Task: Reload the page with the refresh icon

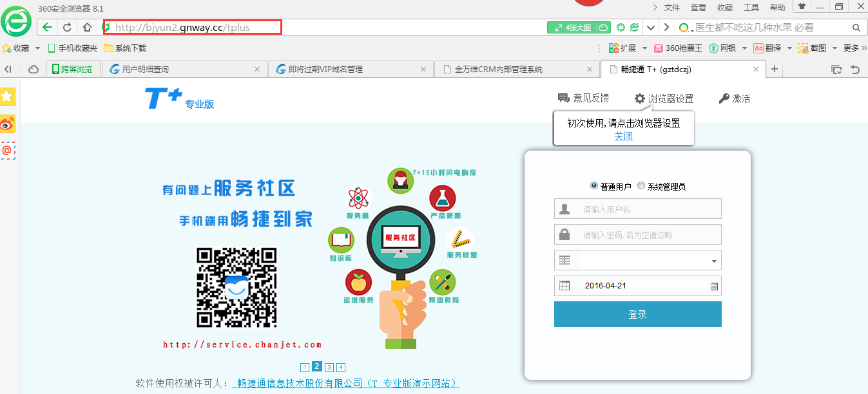Action: click(x=66, y=28)
